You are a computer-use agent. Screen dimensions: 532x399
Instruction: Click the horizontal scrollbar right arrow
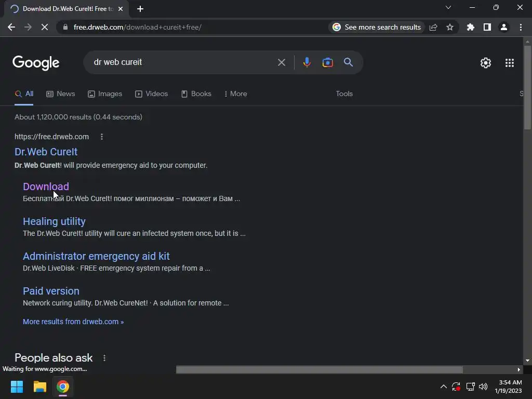519,369
